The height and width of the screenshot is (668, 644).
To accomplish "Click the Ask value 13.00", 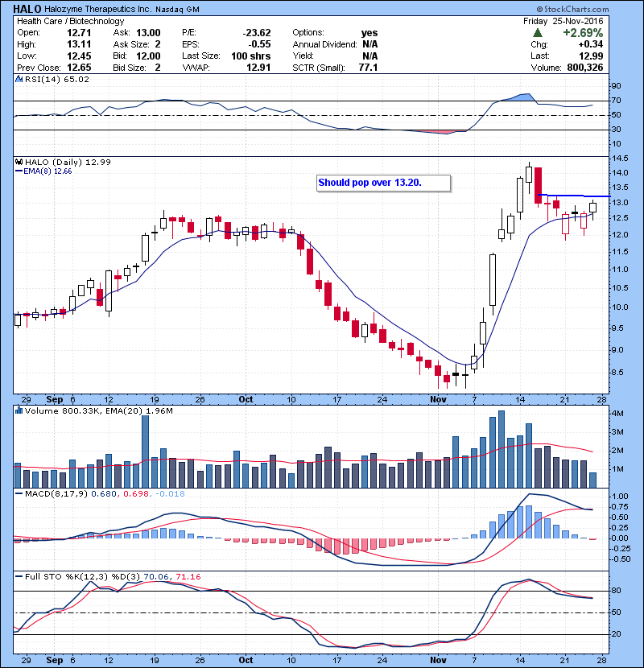I will 148,33.
